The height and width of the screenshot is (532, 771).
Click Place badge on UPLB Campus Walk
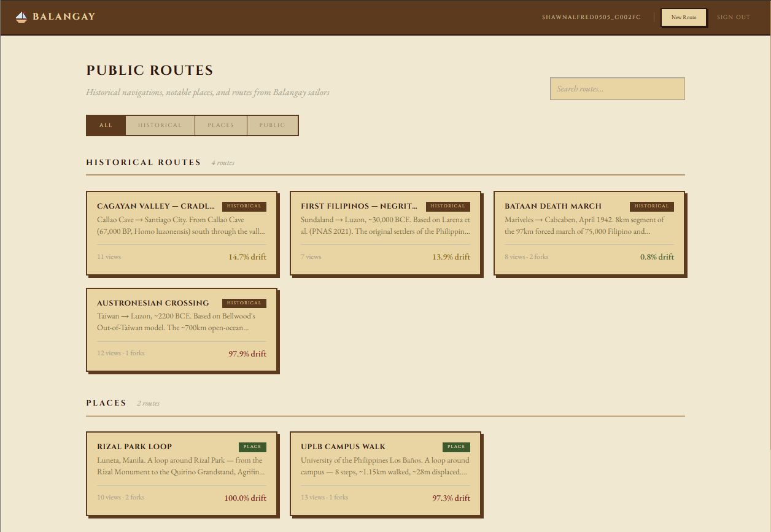click(x=456, y=447)
